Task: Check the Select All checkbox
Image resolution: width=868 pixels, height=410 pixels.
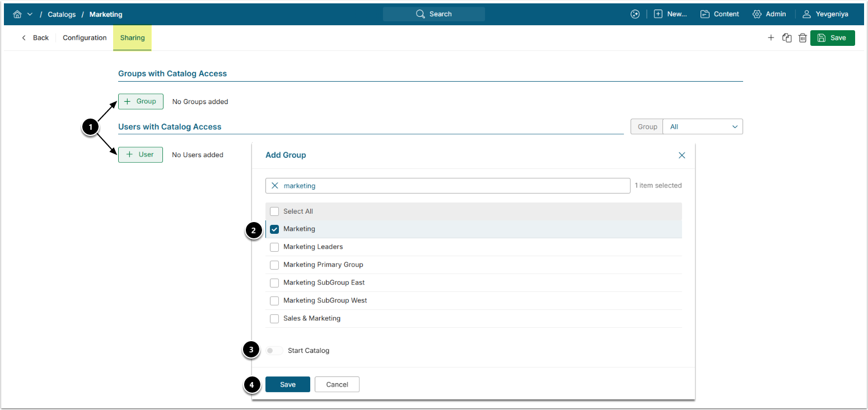Action: click(x=274, y=211)
